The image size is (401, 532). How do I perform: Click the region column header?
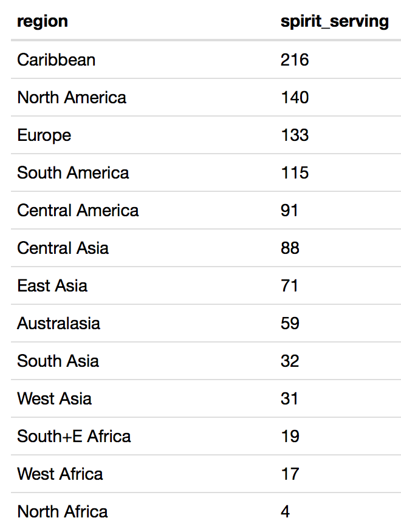click(43, 22)
